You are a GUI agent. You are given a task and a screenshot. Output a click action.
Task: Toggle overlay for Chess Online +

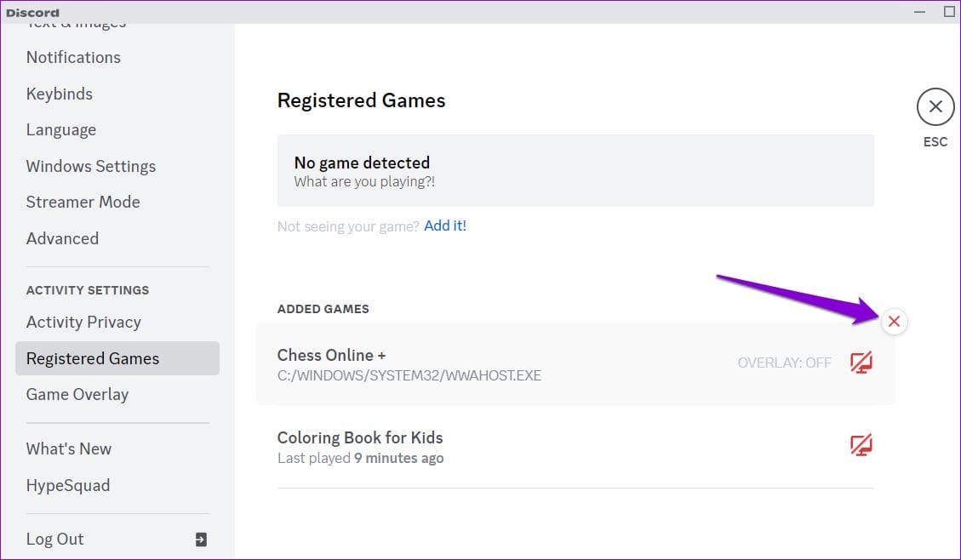861,362
